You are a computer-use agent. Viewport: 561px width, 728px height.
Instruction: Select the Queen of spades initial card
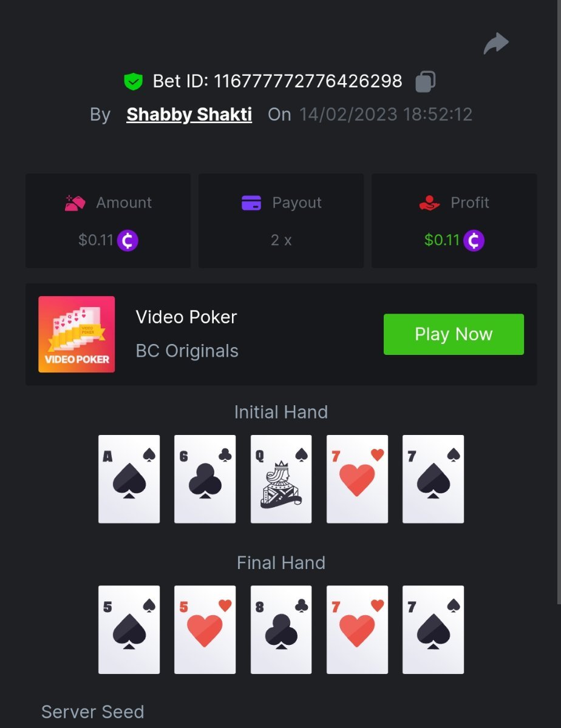pyautogui.click(x=281, y=479)
